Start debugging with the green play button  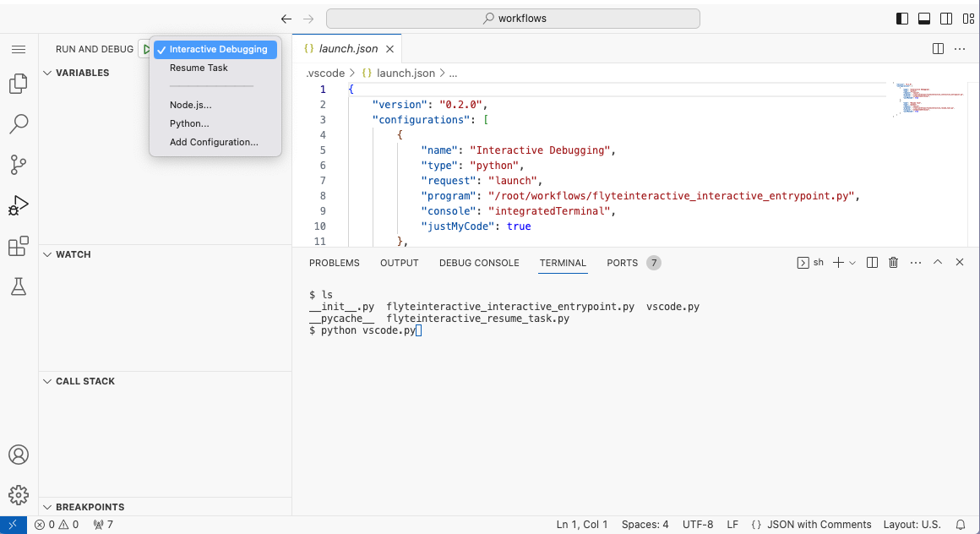click(x=145, y=48)
